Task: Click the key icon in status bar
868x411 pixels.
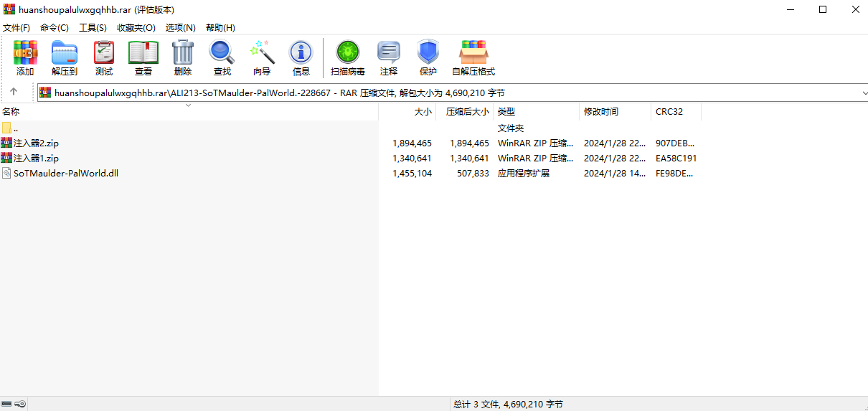Action: pos(20,404)
